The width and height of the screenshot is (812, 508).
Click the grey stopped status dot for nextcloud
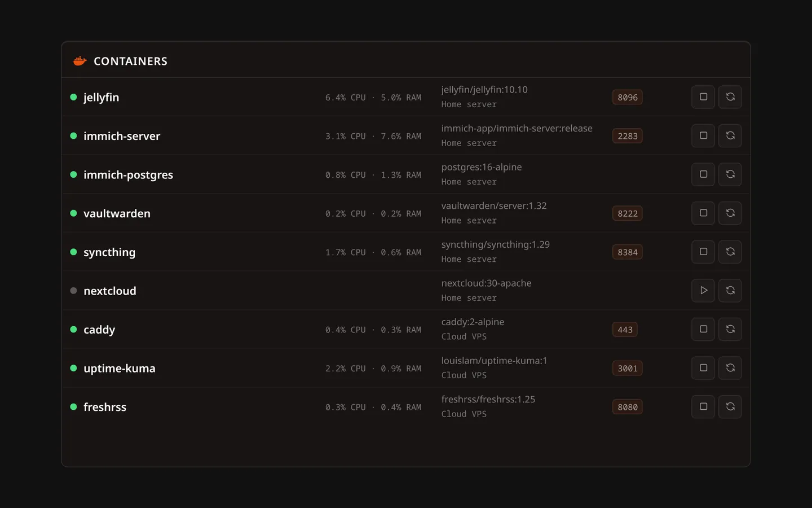click(x=73, y=291)
